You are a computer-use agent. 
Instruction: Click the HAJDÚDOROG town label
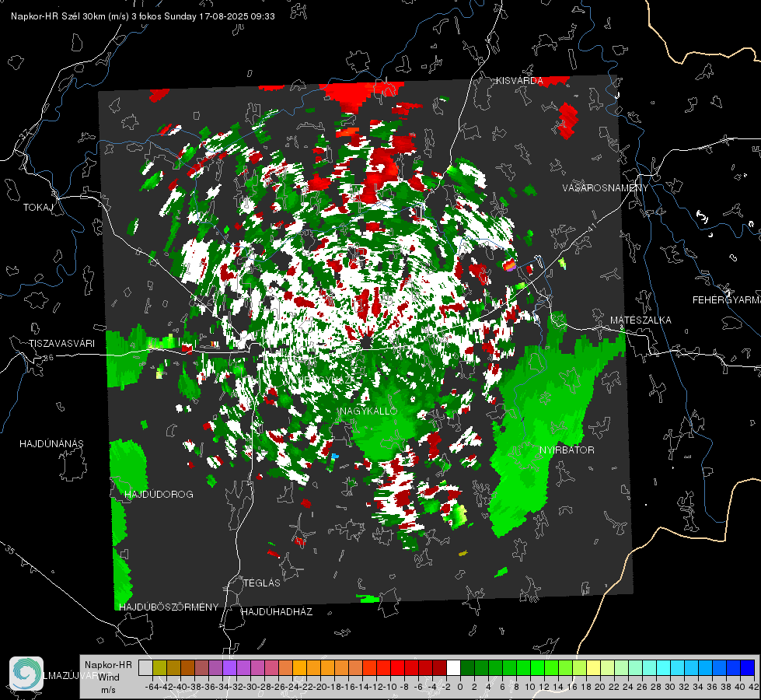(x=159, y=495)
